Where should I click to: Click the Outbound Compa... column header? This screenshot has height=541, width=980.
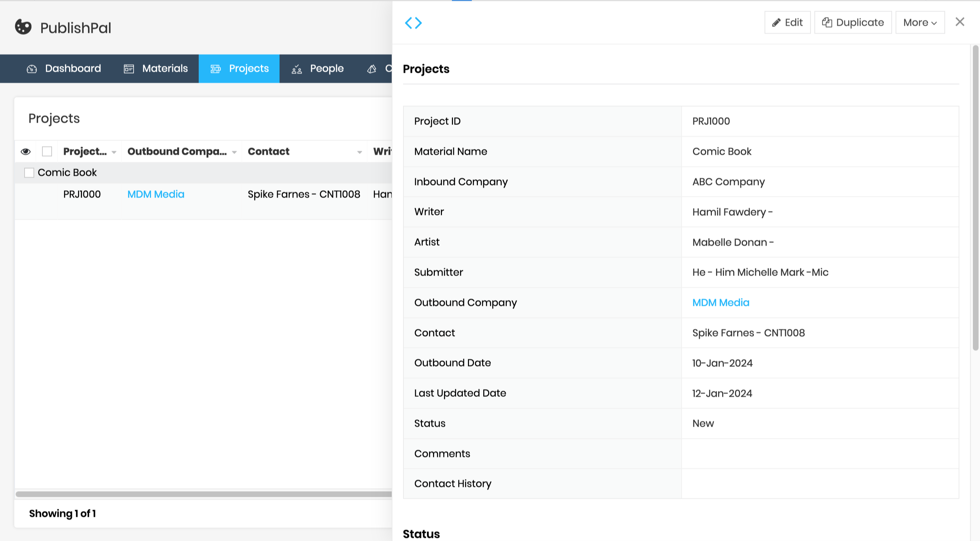(177, 151)
